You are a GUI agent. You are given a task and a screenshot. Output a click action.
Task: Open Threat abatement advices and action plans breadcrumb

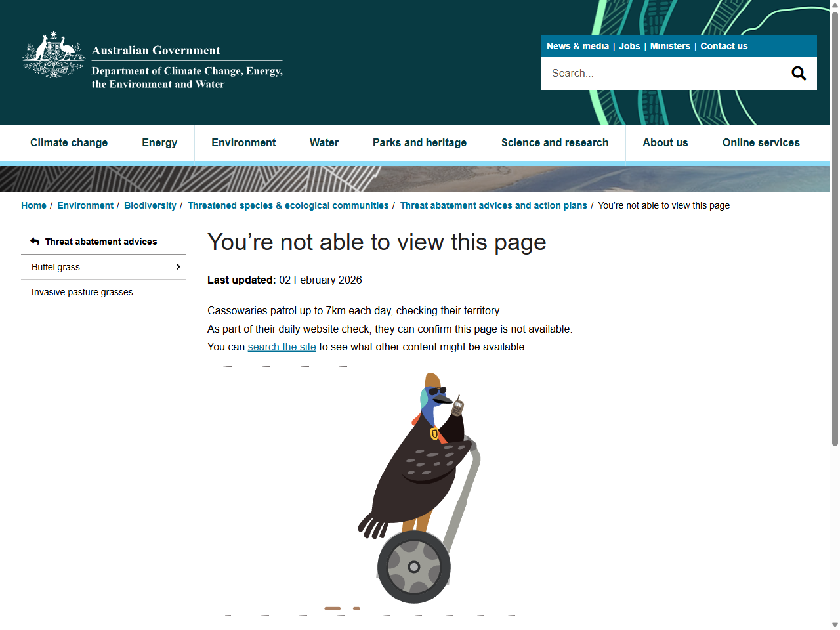coord(493,205)
